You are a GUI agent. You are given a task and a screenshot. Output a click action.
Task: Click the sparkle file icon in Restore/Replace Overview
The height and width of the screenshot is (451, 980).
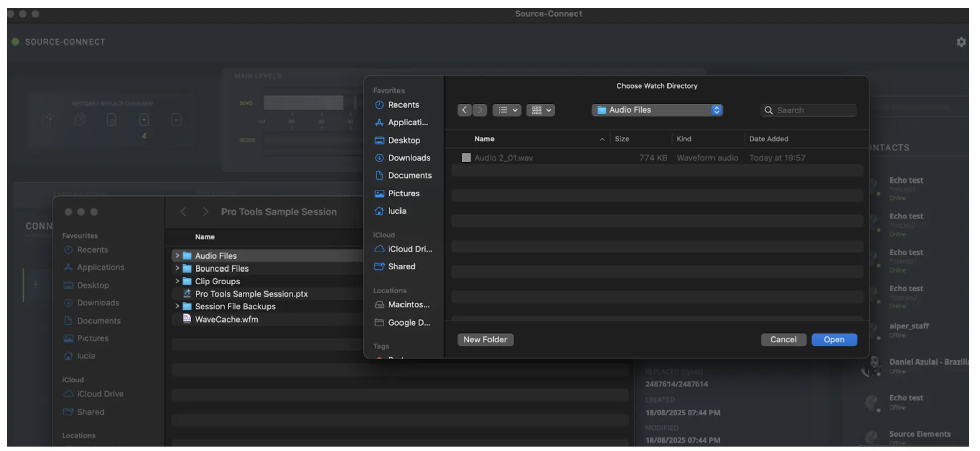tap(48, 120)
